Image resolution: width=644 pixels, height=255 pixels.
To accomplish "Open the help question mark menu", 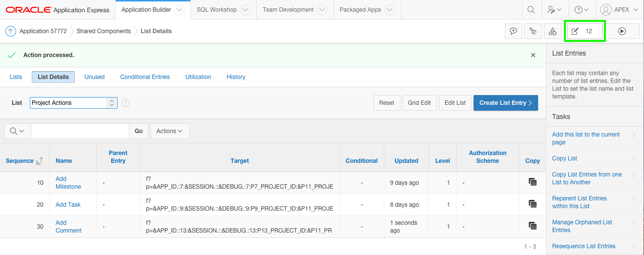I will [x=582, y=10].
